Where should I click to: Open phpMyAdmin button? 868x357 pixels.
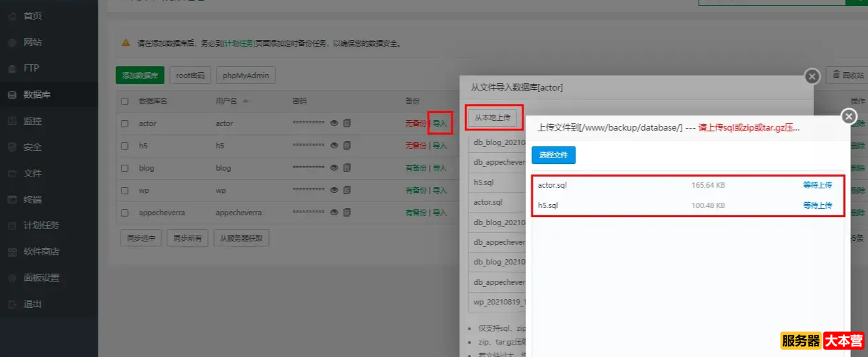click(245, 75)
